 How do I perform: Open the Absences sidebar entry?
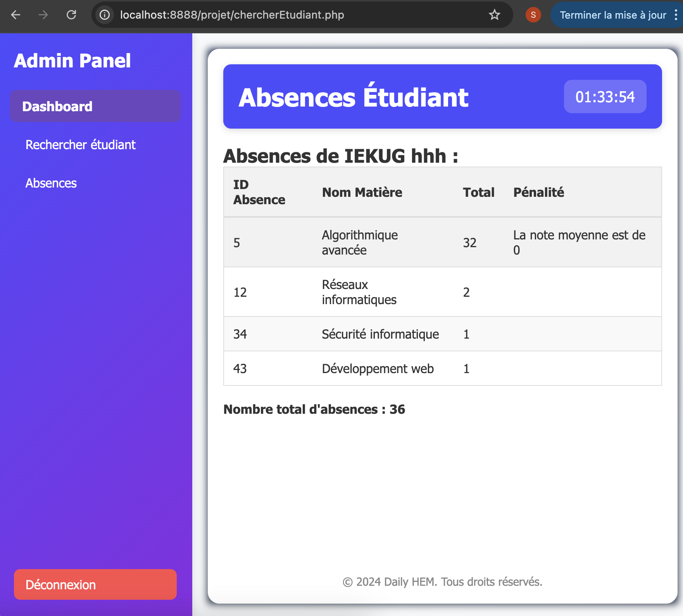pyautogui.click(x=51, y=183)
